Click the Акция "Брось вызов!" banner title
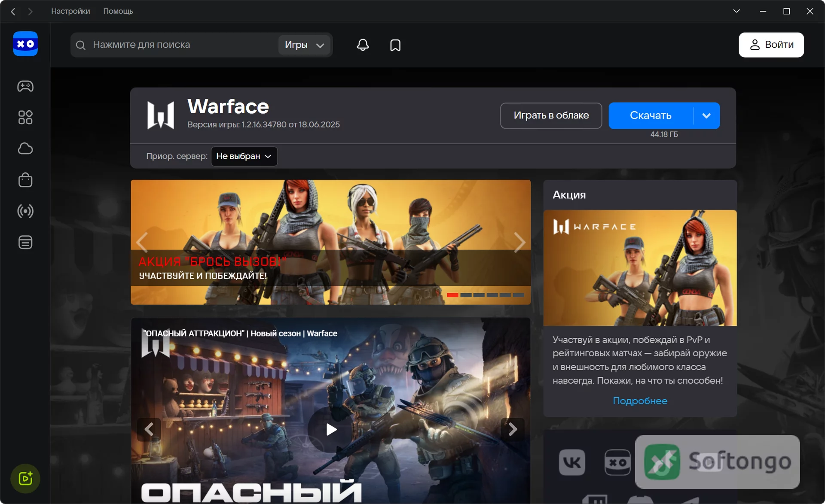The width and height of the screenshot is (825, 504). pos(212,261)
